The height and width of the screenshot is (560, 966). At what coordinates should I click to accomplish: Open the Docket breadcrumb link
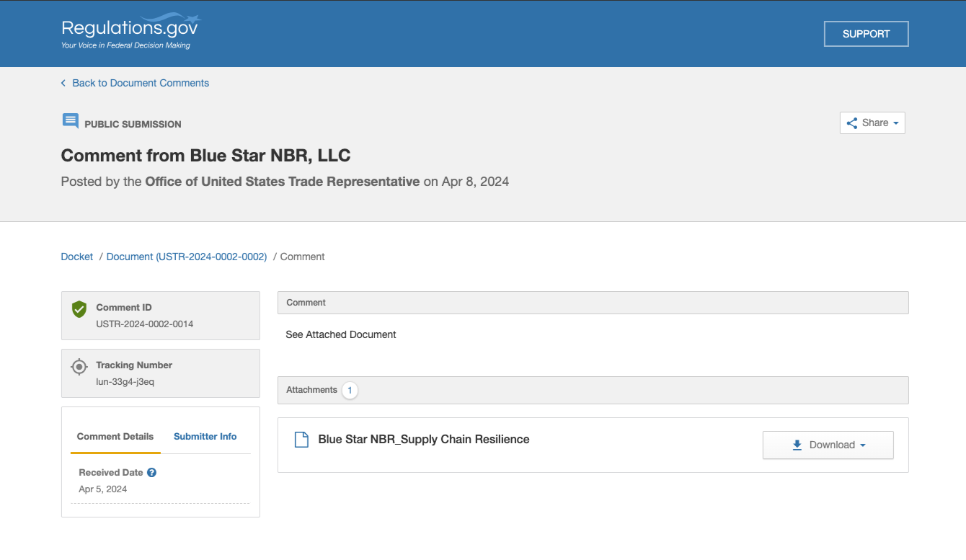[77, 257]
